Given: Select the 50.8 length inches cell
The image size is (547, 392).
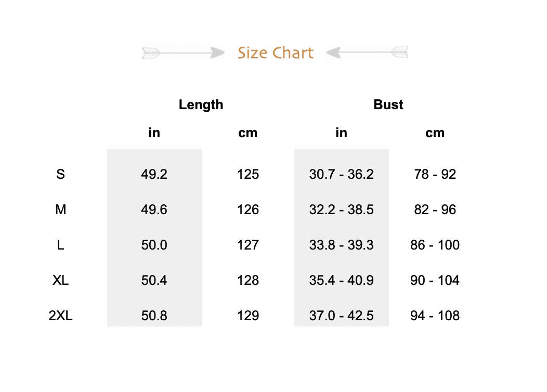Looking at the screenshot, I should click(x=154, y=316).
